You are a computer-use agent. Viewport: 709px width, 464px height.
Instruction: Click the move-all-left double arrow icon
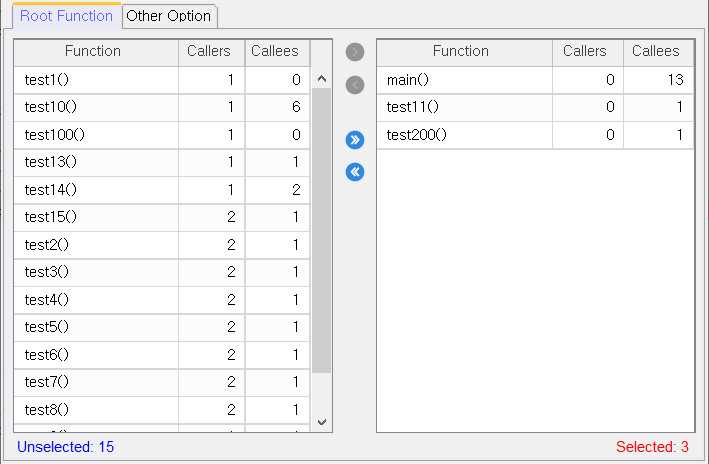pyautogui.click(x=355, y=172)
